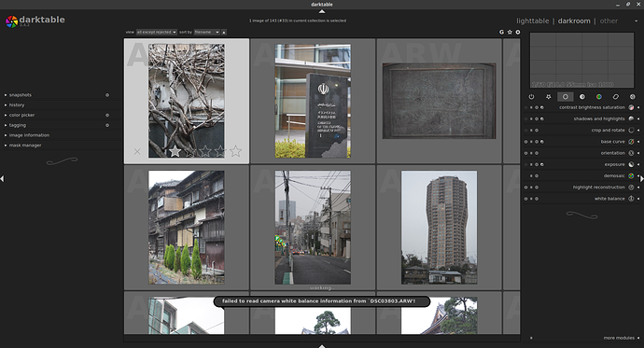Switch to the lighttable view
The image size is (644, 348).
533,21
